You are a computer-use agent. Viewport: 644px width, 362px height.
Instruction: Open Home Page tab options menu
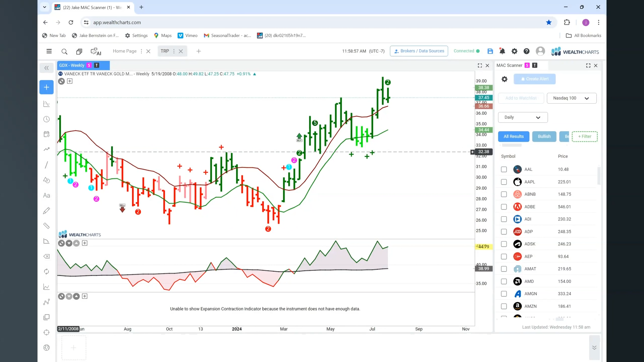[x=141, y=51]
